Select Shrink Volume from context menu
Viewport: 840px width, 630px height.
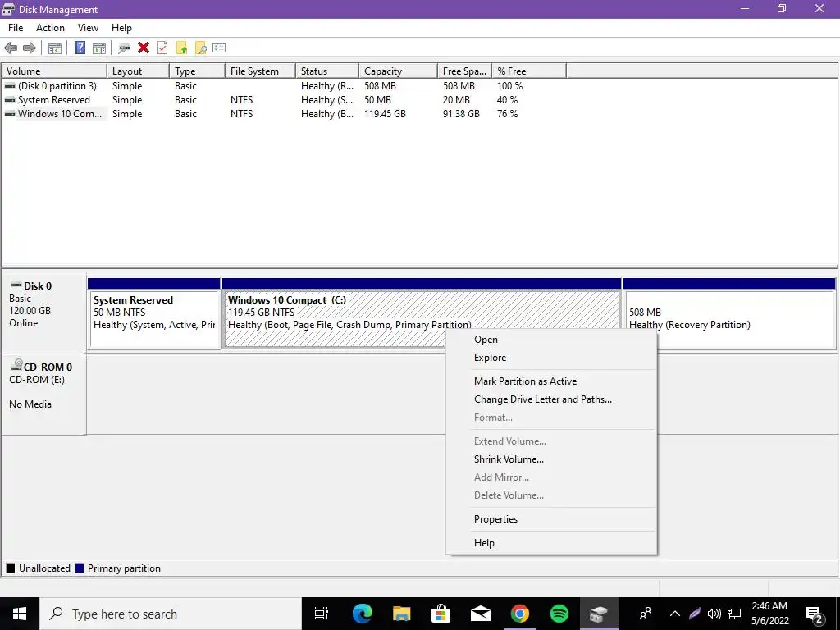coord(551,459)
